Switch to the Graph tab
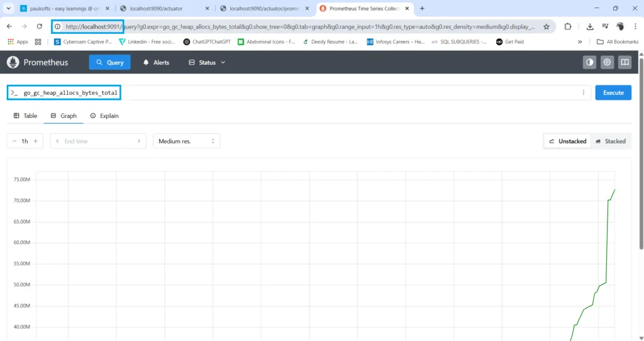Screen dimensions: 644x341 pyautogui.click(x=64, y=116)
